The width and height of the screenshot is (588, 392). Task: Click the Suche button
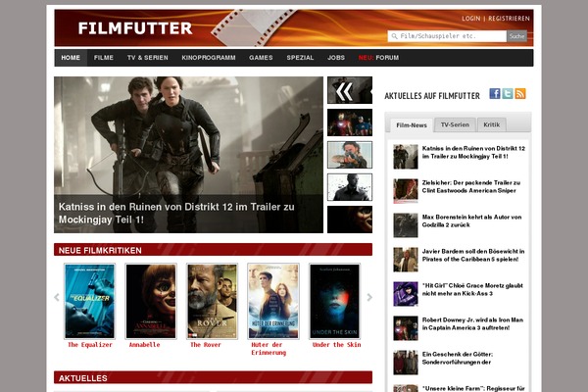(x=516, y=36)
